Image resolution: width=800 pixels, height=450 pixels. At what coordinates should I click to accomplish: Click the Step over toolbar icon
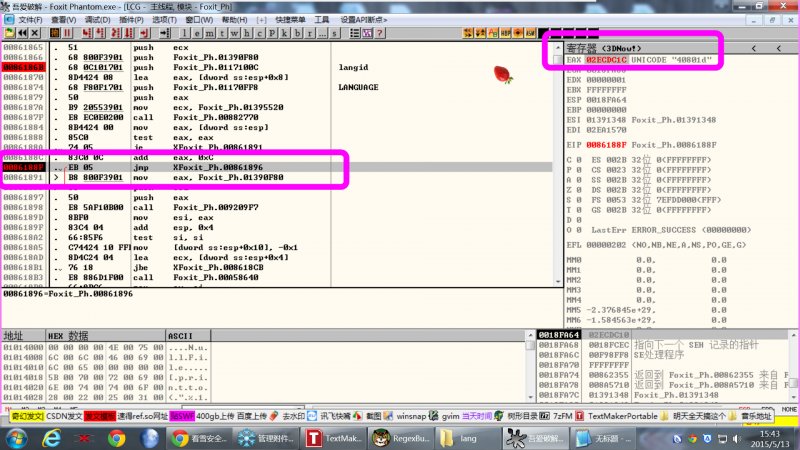(100, 33)
